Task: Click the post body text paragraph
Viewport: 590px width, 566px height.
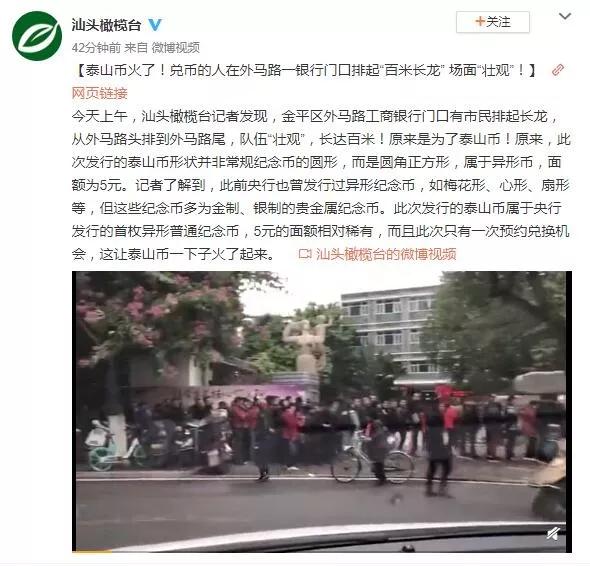Action: tap(321, 185)
